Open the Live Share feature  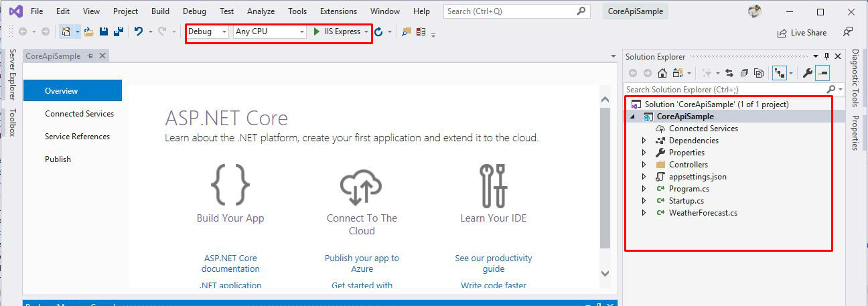(x=802, y=32)
